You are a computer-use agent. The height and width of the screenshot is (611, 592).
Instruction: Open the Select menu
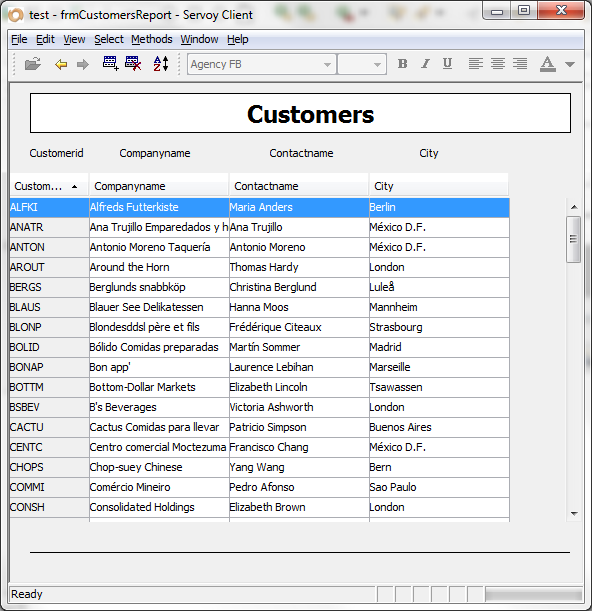pos(109,39)
